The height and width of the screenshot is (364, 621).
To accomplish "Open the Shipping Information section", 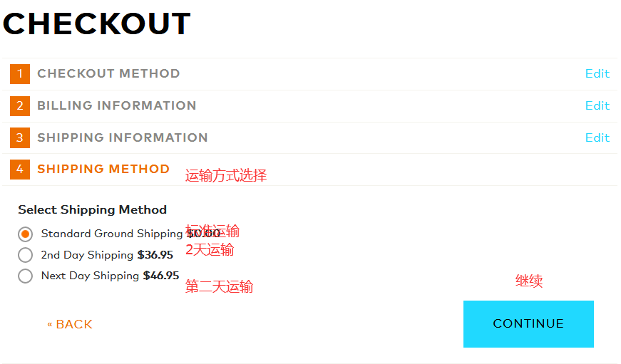I will click(123, 138).
